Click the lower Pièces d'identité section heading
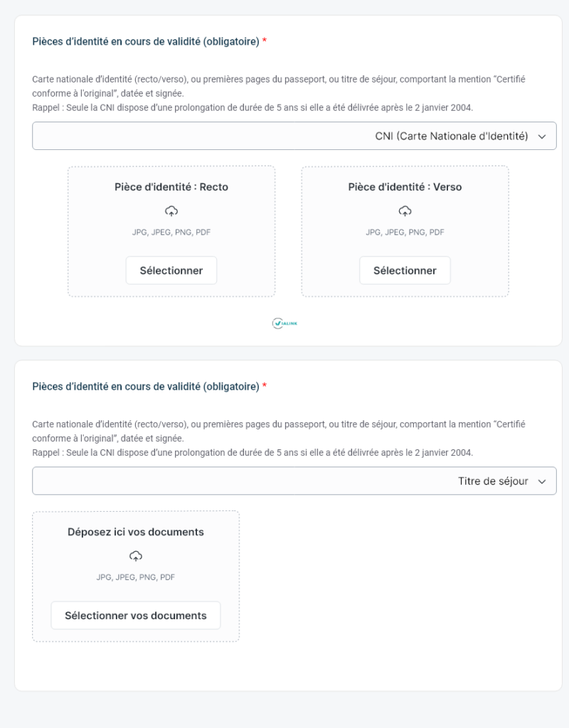 (146, 386)
